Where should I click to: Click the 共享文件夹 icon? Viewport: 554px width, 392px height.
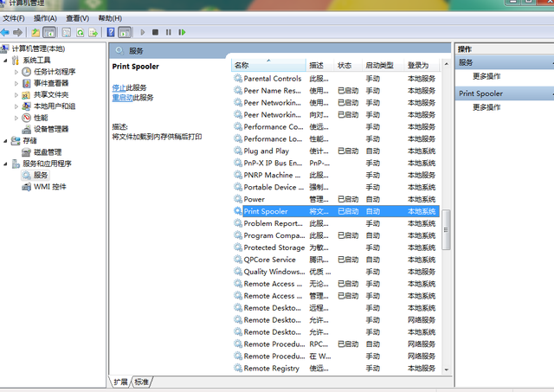point(27,94)
